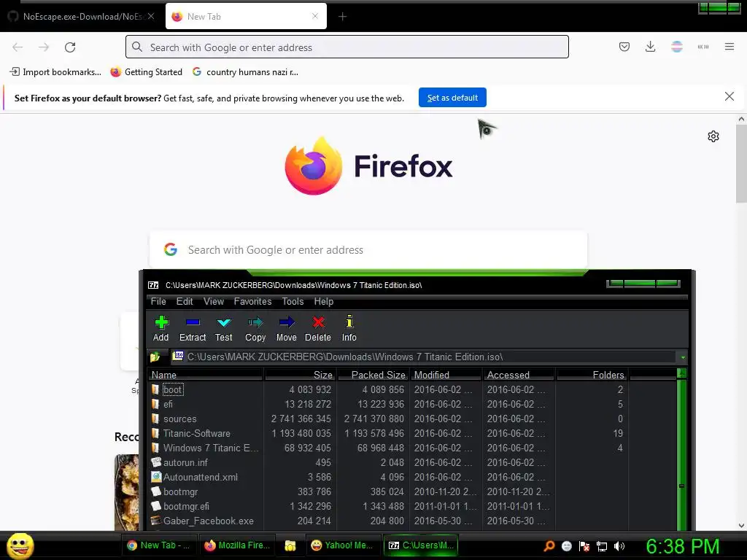Switch to Mozilla Firefox taskbar button
747x560 pixels.
237,545
